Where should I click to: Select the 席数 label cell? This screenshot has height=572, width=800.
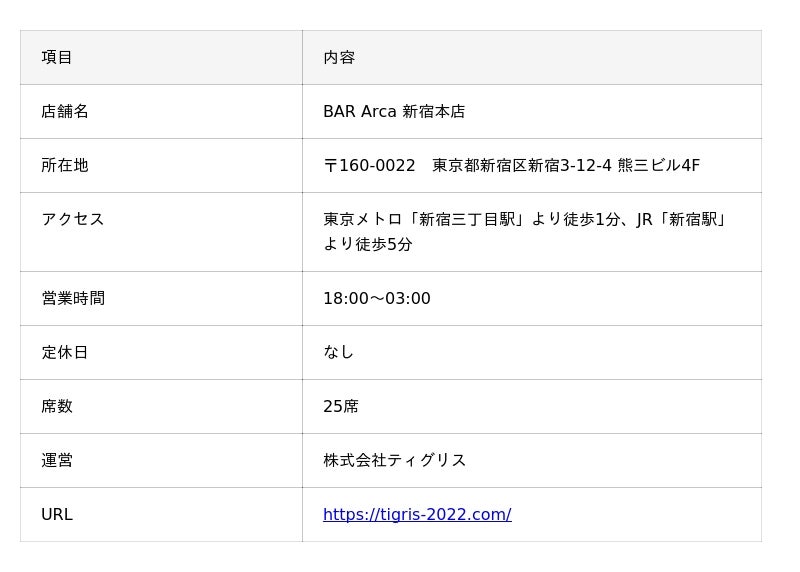pos(161,407)
